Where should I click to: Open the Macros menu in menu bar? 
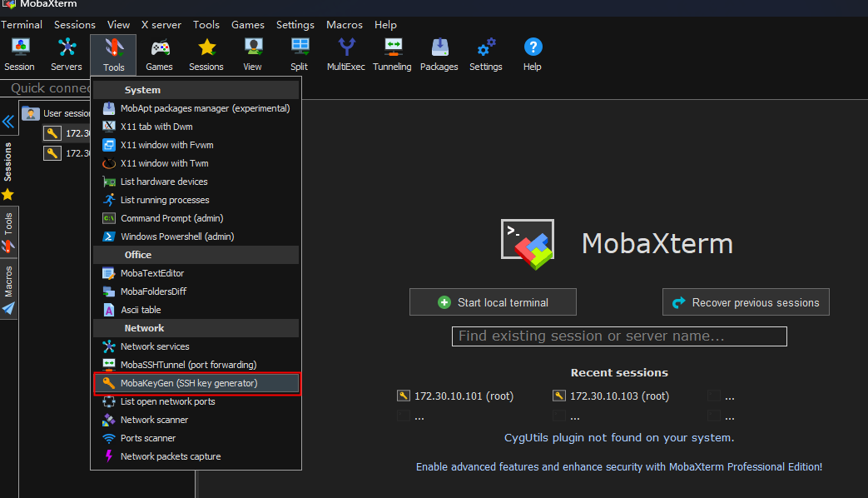(x=345, y=25)
